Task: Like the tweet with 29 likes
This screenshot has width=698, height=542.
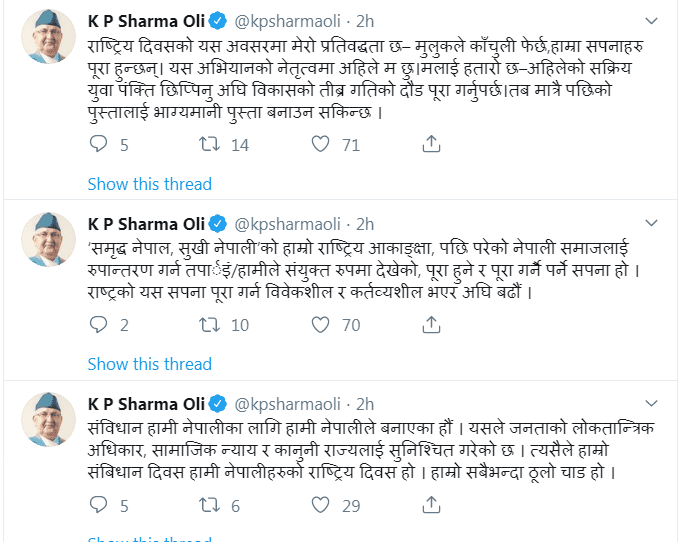Action: pyautogui.click(x=320, y=506)
